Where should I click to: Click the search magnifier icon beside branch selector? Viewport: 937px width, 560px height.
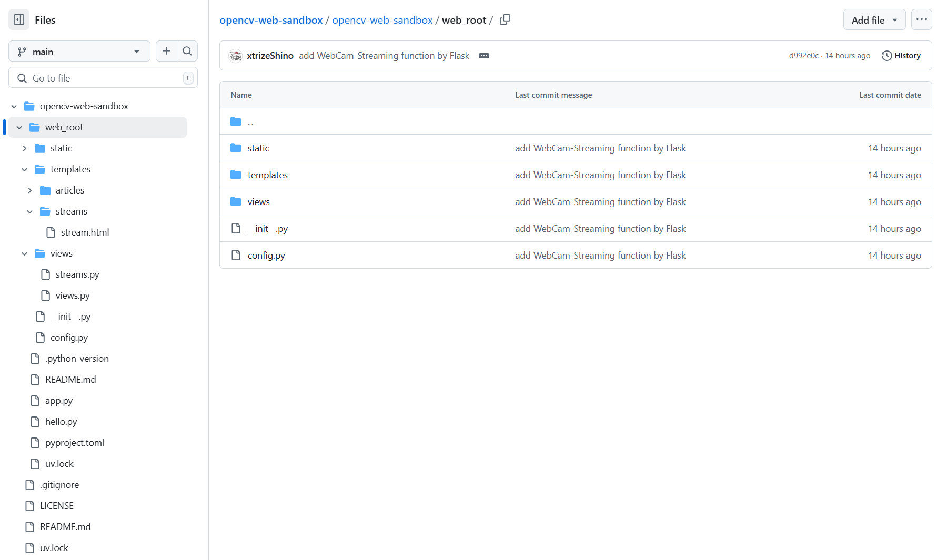pos(187,51)
